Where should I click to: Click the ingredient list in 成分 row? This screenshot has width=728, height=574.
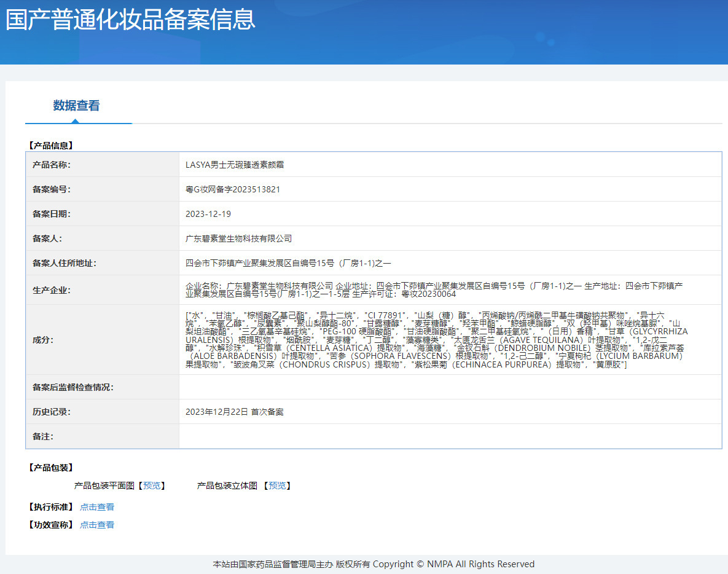coord(436,339)
